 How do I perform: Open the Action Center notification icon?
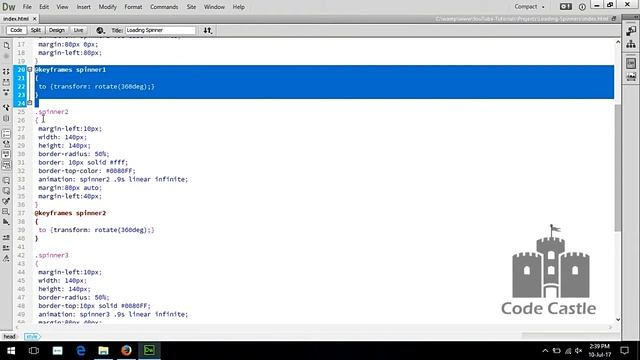click(624, 351)
